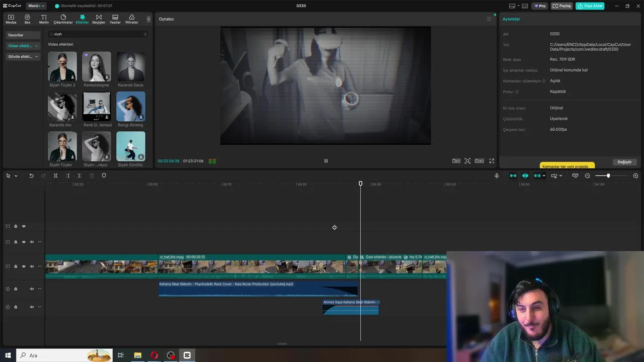Viewport: 644px width, 362px height.
Task: Switch to the Geçişler transitions tab
Action: [99, 19]
